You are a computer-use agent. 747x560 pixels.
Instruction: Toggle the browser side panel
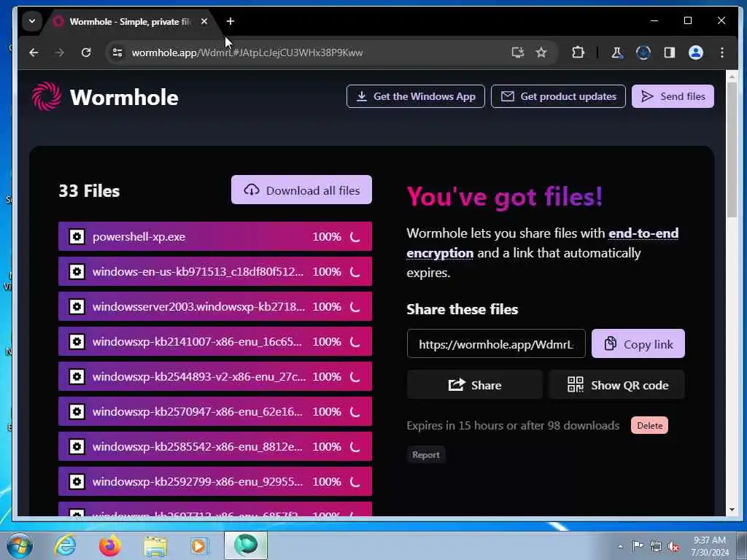click(670, 52)
